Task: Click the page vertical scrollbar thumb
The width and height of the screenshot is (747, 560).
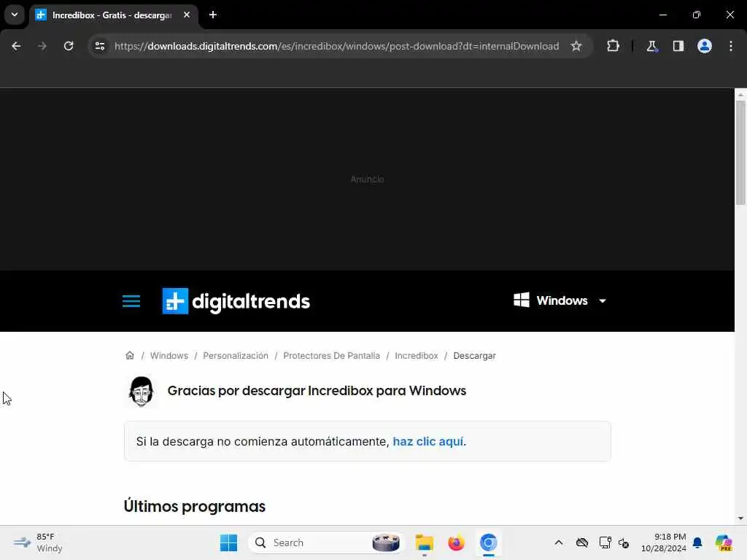Action: (740, 152)
